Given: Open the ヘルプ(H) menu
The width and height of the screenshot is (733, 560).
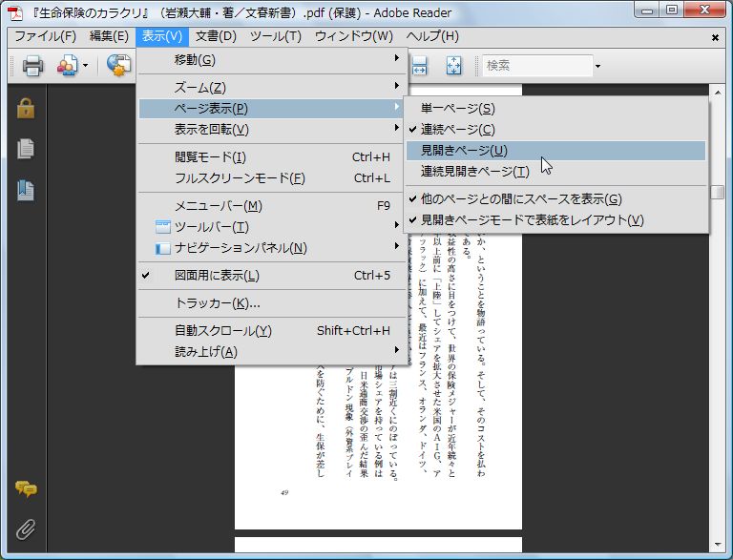Looking at the screenshot, I should click(432, 36).
